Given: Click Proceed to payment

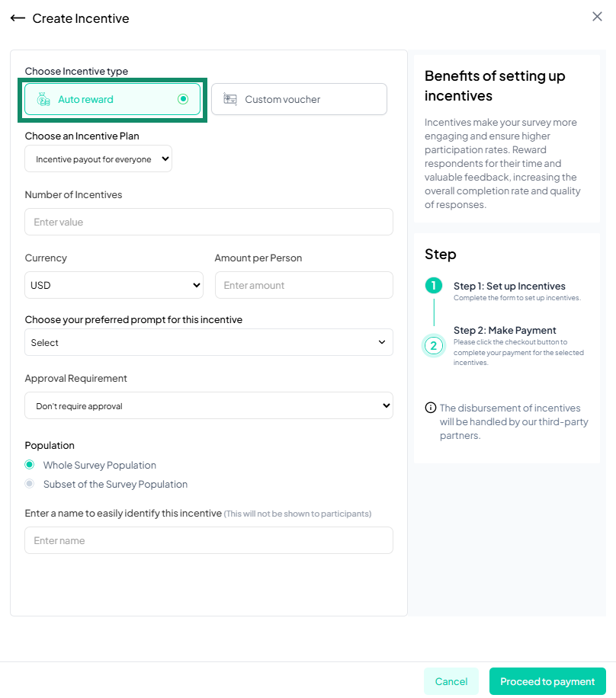Looking at the screenshot, I should pos(547,681).
